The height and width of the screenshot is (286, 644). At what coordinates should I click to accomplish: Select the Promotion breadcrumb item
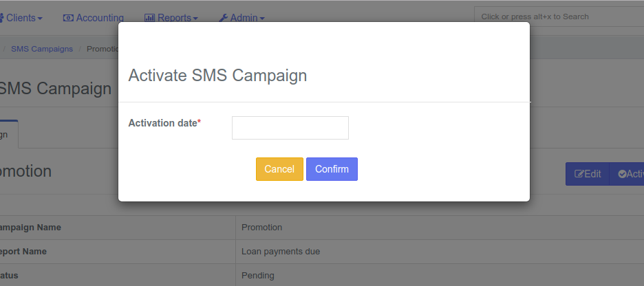pyautogui.click(x=103, y=49)
